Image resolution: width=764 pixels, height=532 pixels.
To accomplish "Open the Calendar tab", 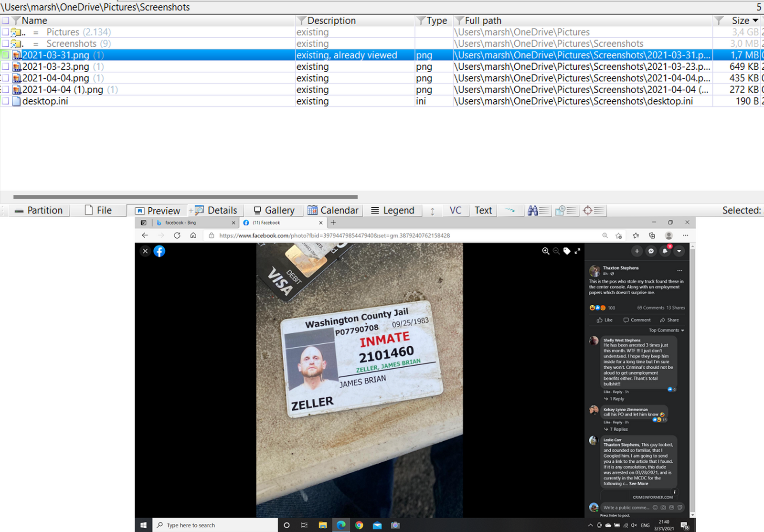I will (333, 211).
